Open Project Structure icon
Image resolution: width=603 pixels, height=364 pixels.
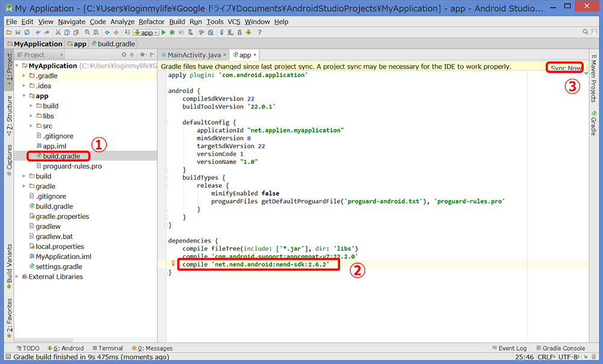click(210, 33)
